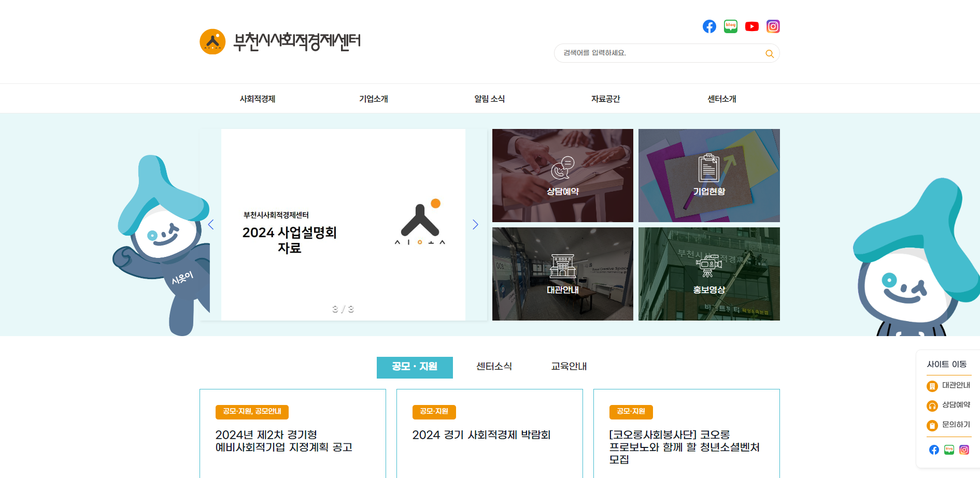Click the clipboard icon beside 문의하기 quick link

point(932,426)
